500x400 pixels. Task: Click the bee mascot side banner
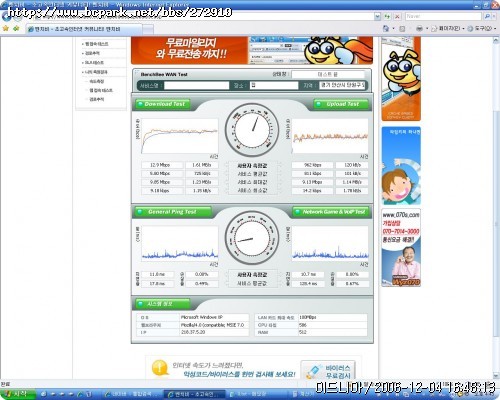401,79
